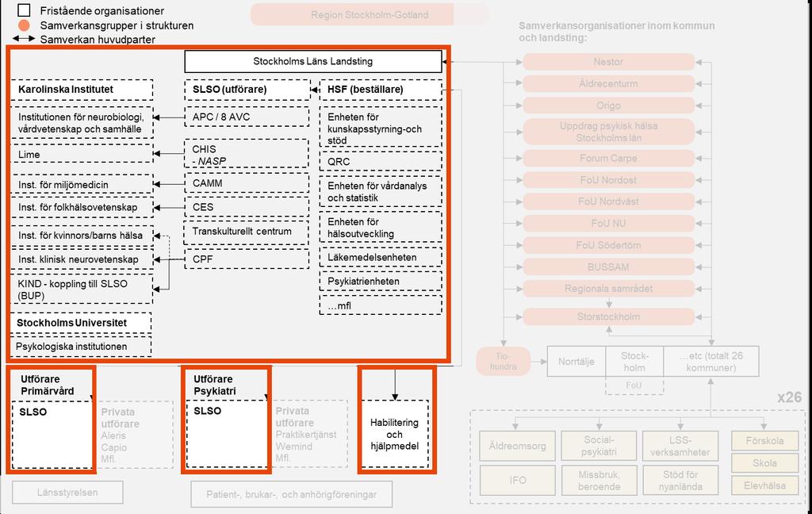Select the CES box
The width and height of the screenshot is (812, 514).
247,207
